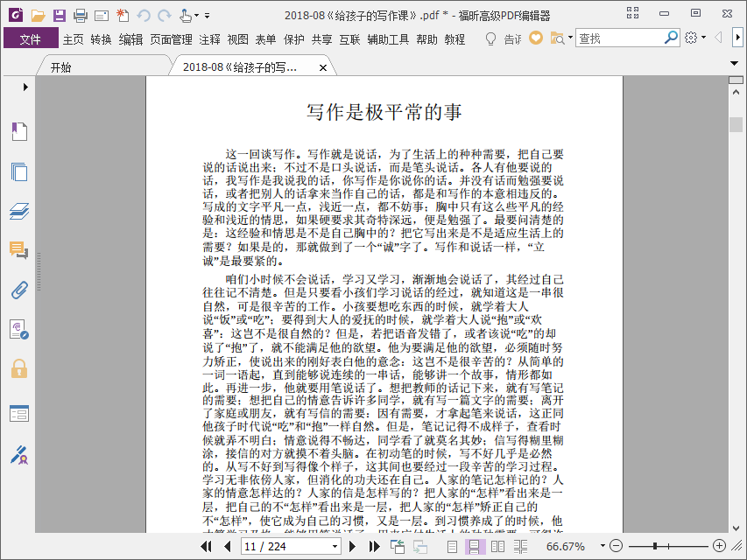The height and width of the screenshot is (560, 747).
Task: Expand the navigation panel arrow
Action: pos(25,87)
